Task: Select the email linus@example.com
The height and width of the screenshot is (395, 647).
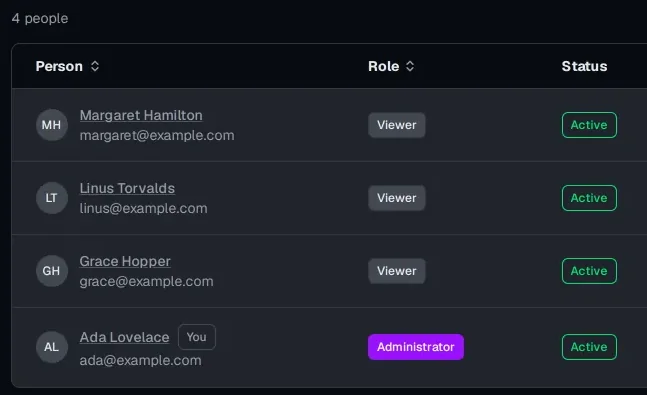Action: click(x=143, y=208)
